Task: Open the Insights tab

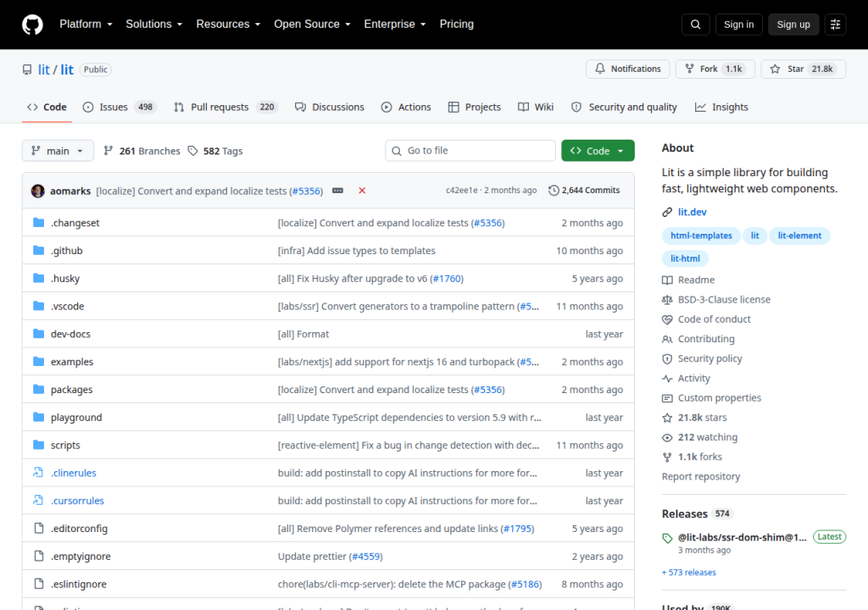Action: click(722, 107)
